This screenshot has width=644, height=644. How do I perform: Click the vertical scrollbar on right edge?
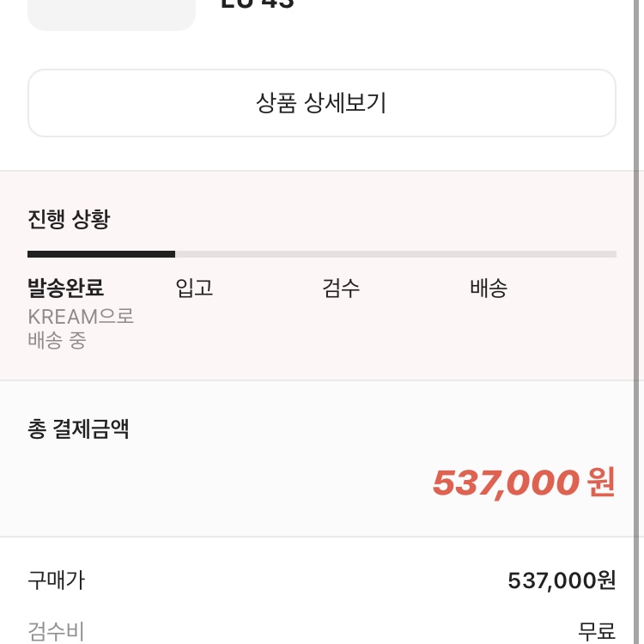tap(639, 322)
